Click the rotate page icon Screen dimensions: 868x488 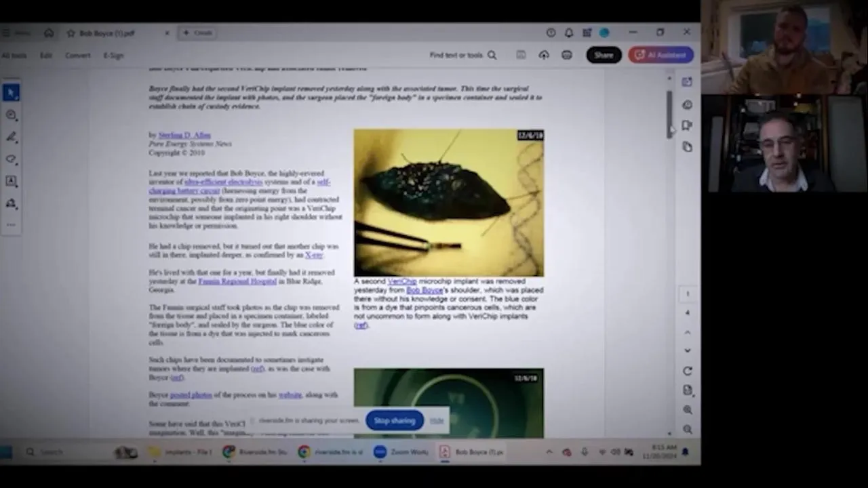pyautogui.click(x=687, y=371)
